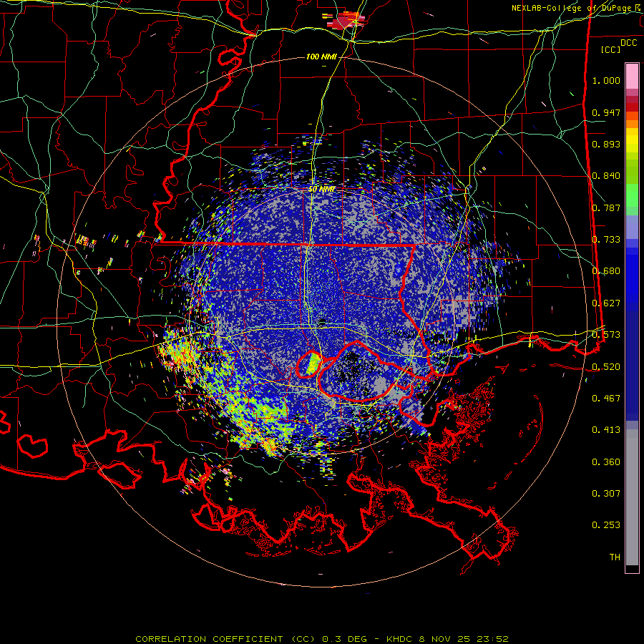644x644 pixels.
Task: Click the yellow-green echo inside small red lake outline
Action: tap(314, 364)
